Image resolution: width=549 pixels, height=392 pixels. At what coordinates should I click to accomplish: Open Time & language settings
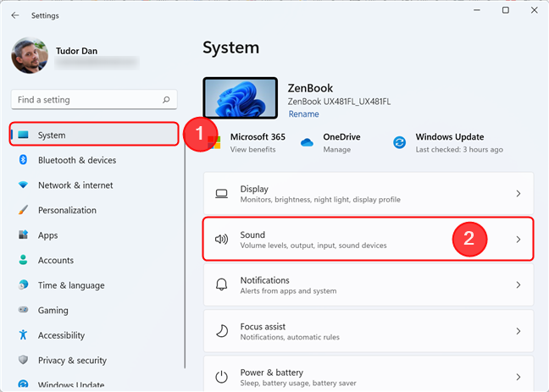coord(94,285)
